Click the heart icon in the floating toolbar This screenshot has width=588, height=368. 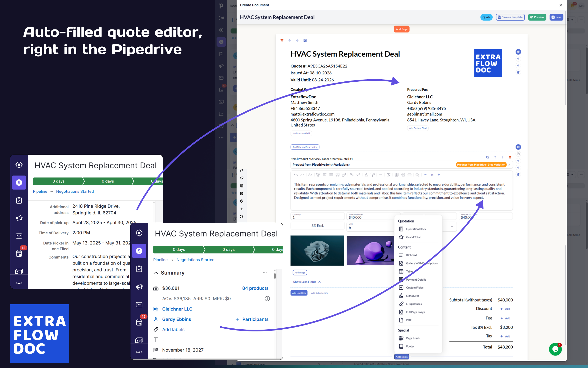click(x=242, y=178)
